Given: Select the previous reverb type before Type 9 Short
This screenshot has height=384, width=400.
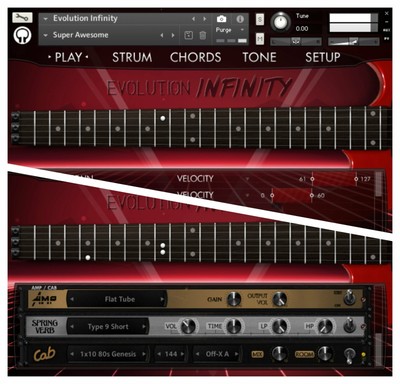Looking at the screenshot, I should (x=72, y=327).
